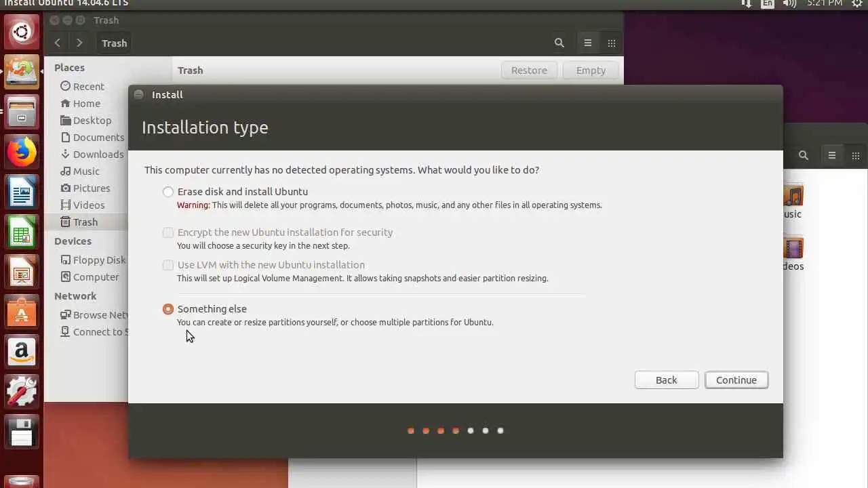Open the keyboard layout En indicator

tap(767, 3)
